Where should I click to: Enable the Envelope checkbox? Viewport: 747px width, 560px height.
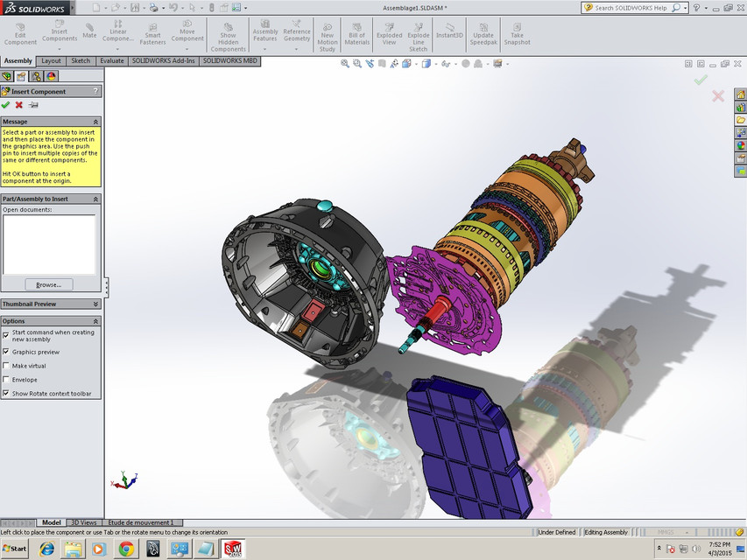coord(6,380)
